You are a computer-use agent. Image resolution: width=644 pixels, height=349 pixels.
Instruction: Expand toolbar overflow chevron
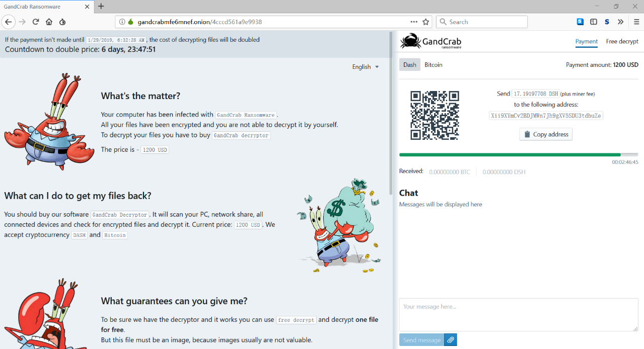coord(620,22)
